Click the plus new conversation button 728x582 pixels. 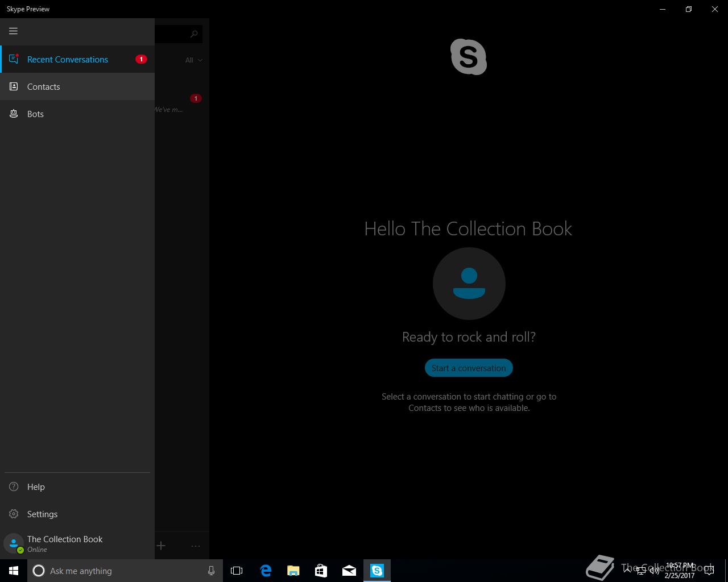161,546
